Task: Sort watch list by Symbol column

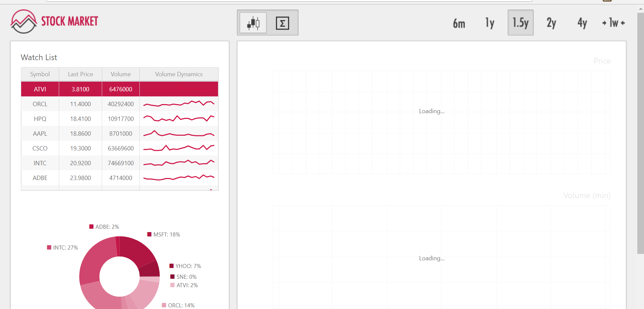Action: click(40, 74)
